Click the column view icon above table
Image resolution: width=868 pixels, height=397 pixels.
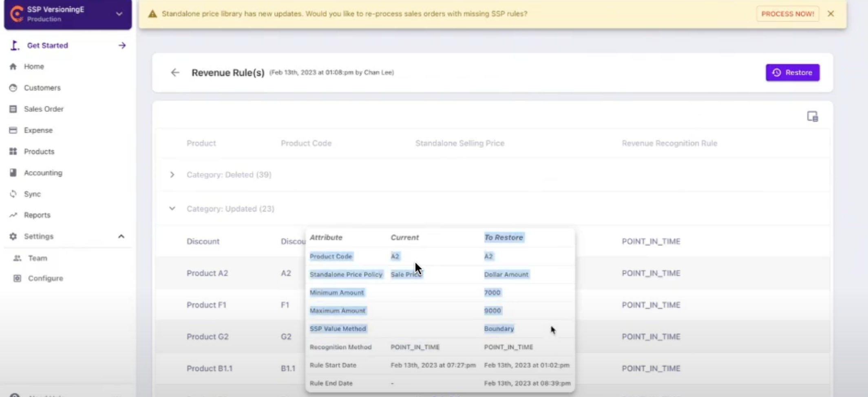[x=812, y=117]
